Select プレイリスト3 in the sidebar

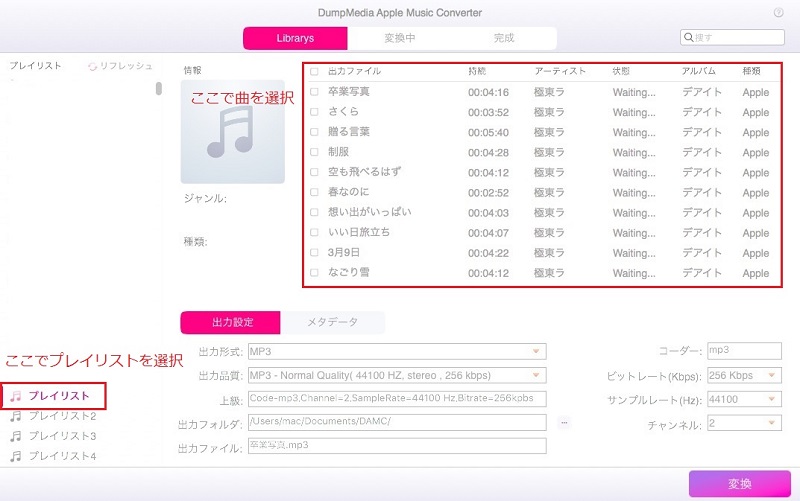(x=62, y=436)
